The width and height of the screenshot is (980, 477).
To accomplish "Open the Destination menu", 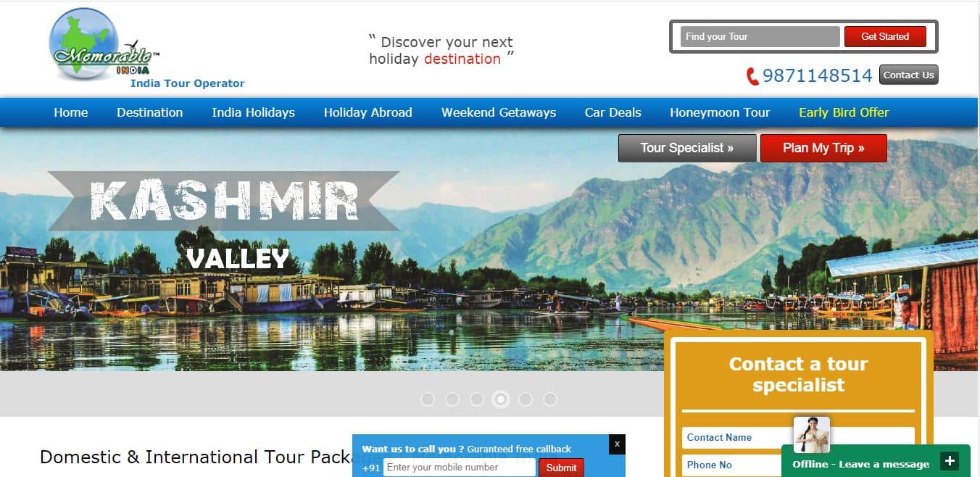I will coord(150,112).
